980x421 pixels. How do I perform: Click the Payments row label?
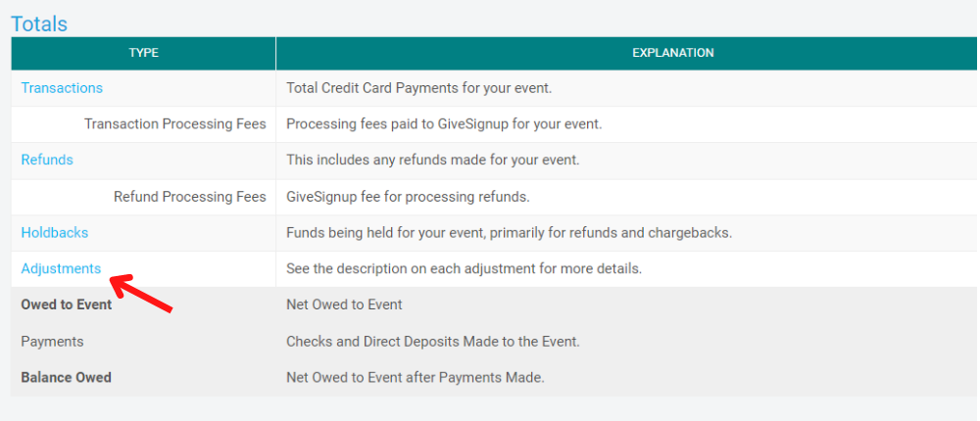pos(53,342)
